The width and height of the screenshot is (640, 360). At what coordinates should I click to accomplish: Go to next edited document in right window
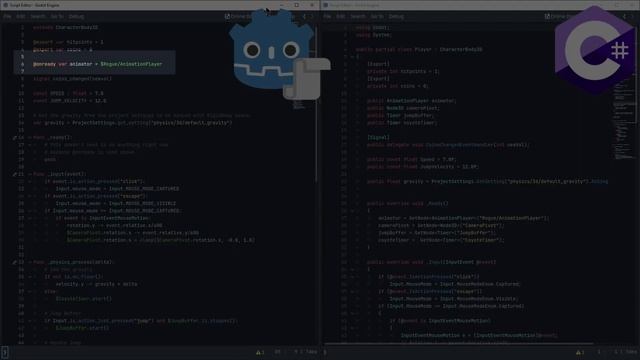coord(632,17)
